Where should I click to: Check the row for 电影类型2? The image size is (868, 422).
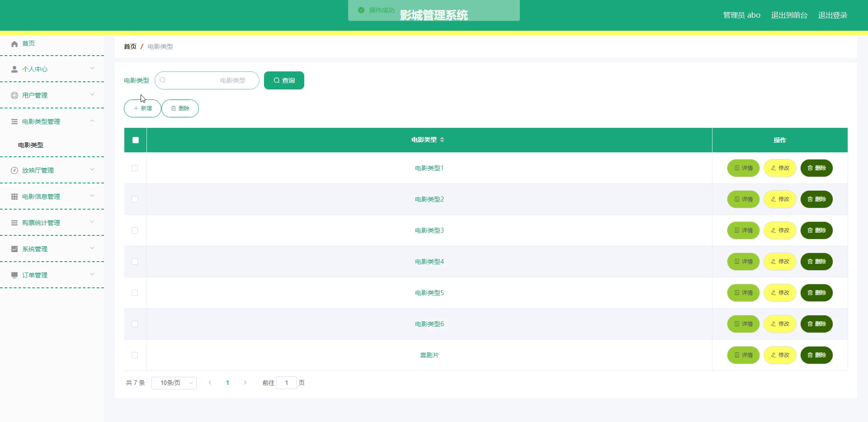135,199
